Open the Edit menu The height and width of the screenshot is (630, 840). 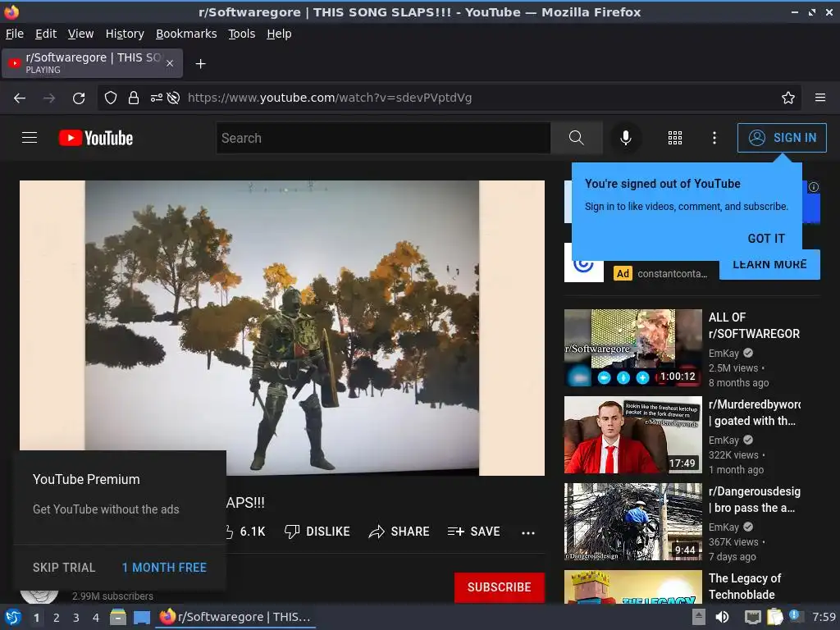[46, 34]
